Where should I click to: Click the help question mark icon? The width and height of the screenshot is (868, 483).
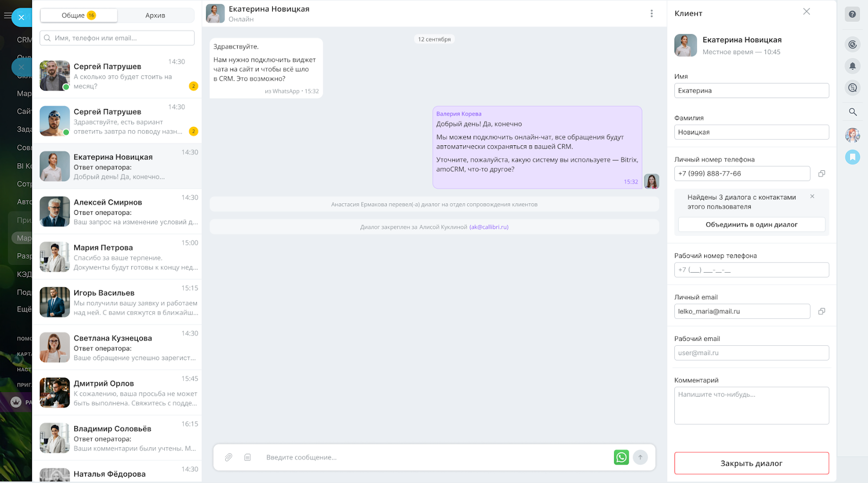click(x=852, y=14)
